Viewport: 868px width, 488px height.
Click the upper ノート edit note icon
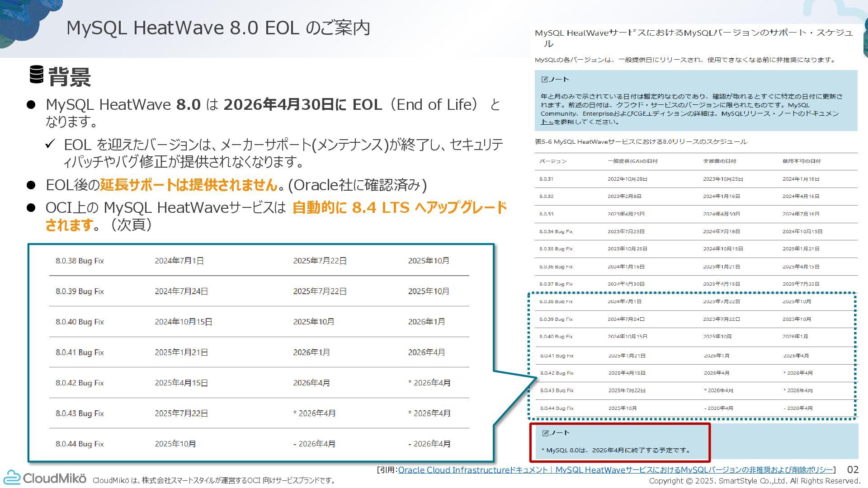545,80
